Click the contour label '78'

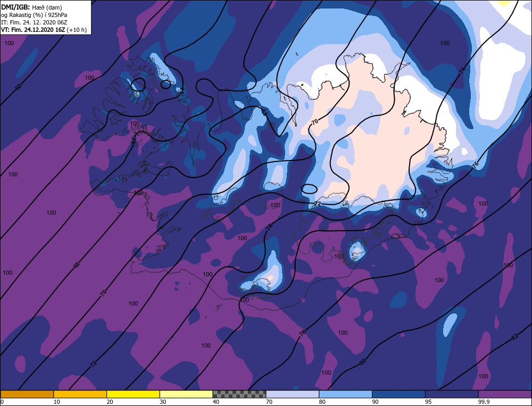click(302, 333)
